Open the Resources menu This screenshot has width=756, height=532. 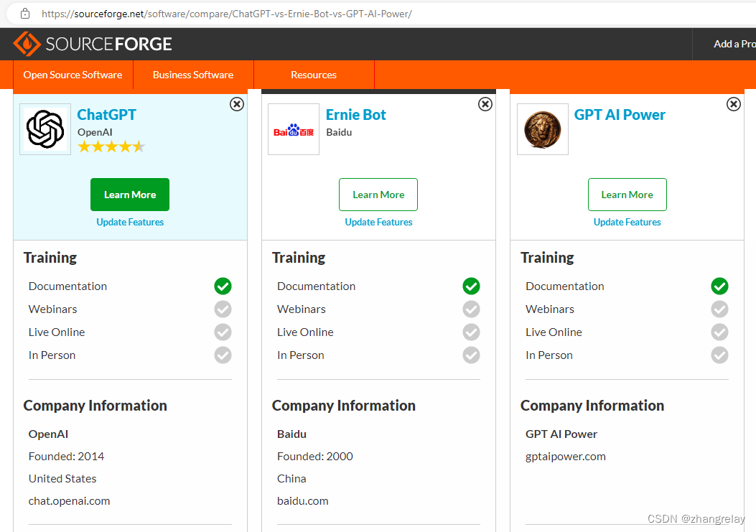(x=314, y=75)
